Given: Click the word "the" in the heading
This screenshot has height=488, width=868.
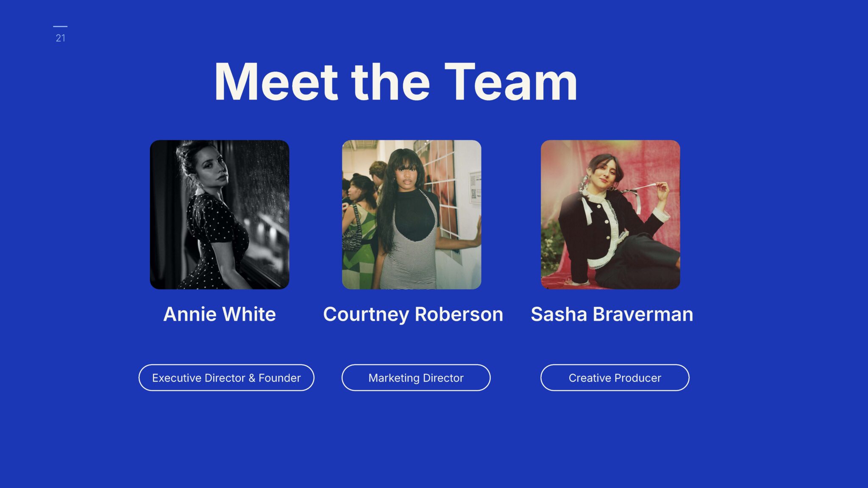Looking at the screenshot, I should click(x=390, y=82).
